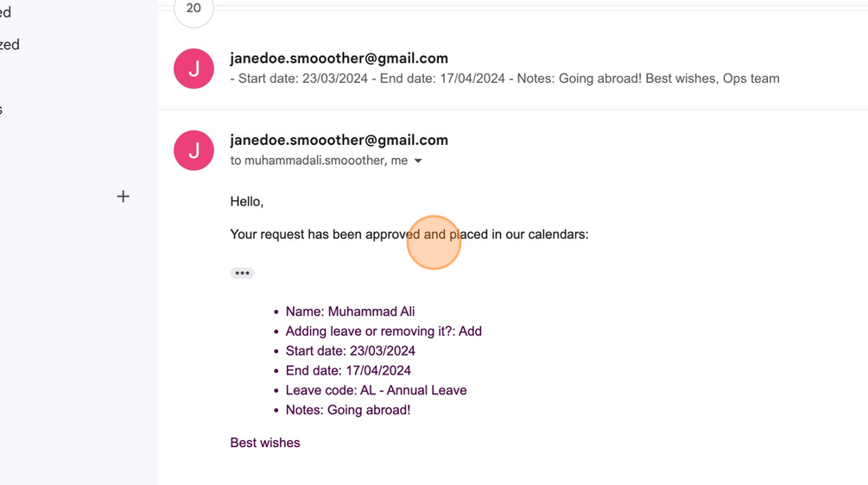Open the sidebar item ending in "zed"
This screenshot has width=868, height=485.
[x=10, y=45]
